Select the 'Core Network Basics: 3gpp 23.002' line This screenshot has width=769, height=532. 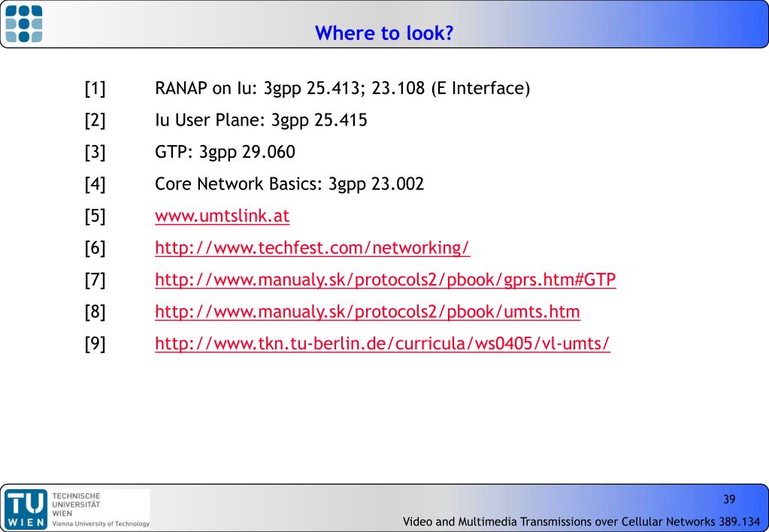(x=289, y=184)
